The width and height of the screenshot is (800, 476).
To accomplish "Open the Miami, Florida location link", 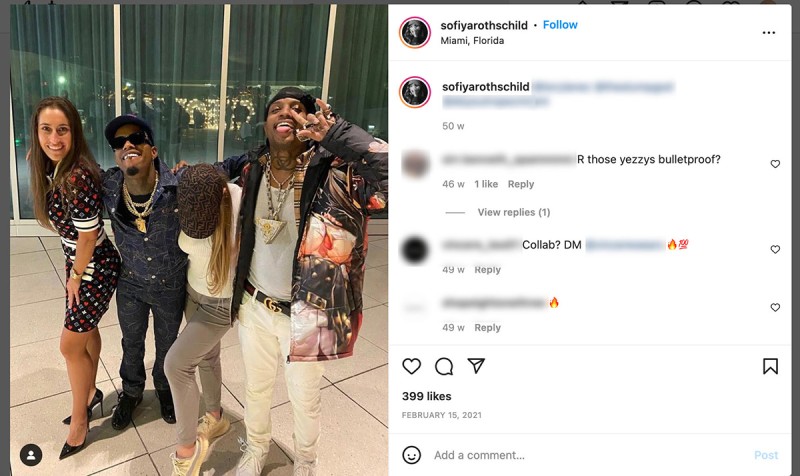I will pos(472,41).
